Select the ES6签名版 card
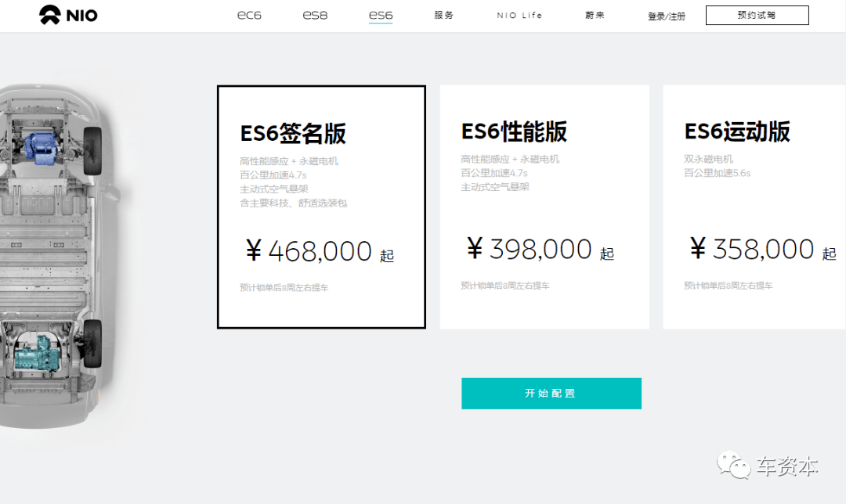The image size is (846, 504). tap(322, 207)
